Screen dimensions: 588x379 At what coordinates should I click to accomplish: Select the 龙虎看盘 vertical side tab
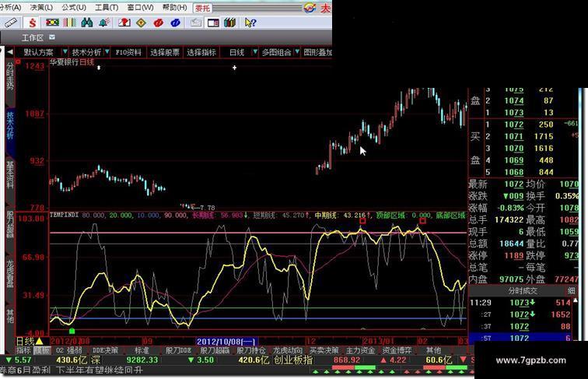click(10, 274)
